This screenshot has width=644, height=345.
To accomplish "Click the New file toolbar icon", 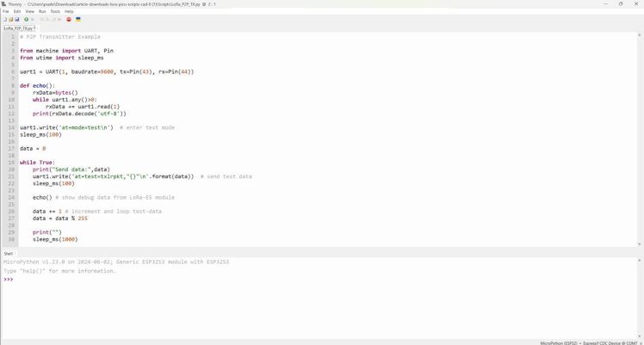I will (x=5, y=19).
